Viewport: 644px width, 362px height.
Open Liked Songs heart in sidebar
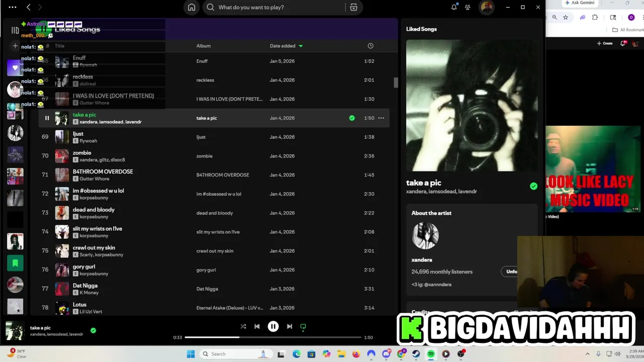(x=15, y=68)
